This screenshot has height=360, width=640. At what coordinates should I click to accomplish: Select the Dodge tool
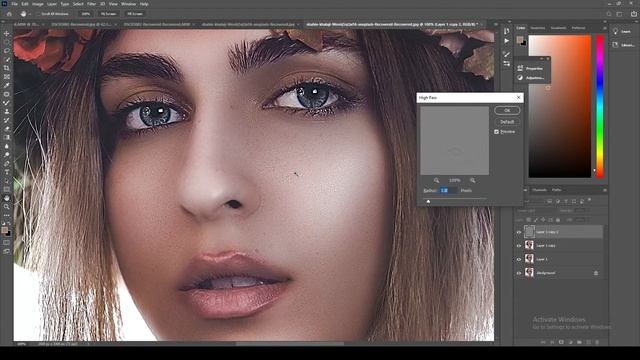click(7, 155)
